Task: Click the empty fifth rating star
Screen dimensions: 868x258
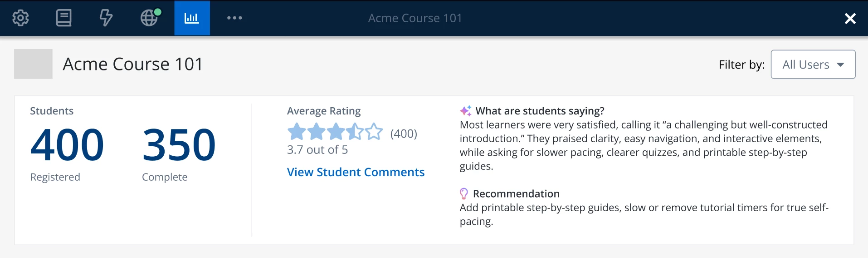Action: (374, 132)
